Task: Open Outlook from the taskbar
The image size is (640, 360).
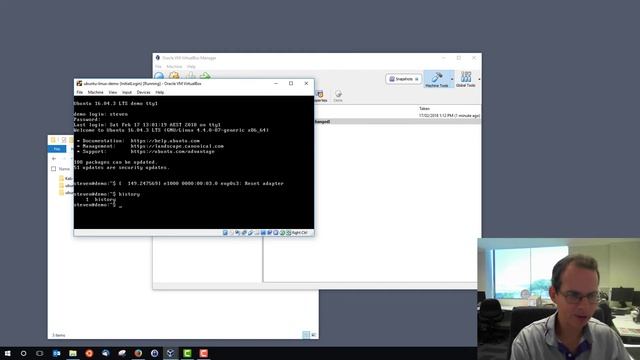Action: 56,353
